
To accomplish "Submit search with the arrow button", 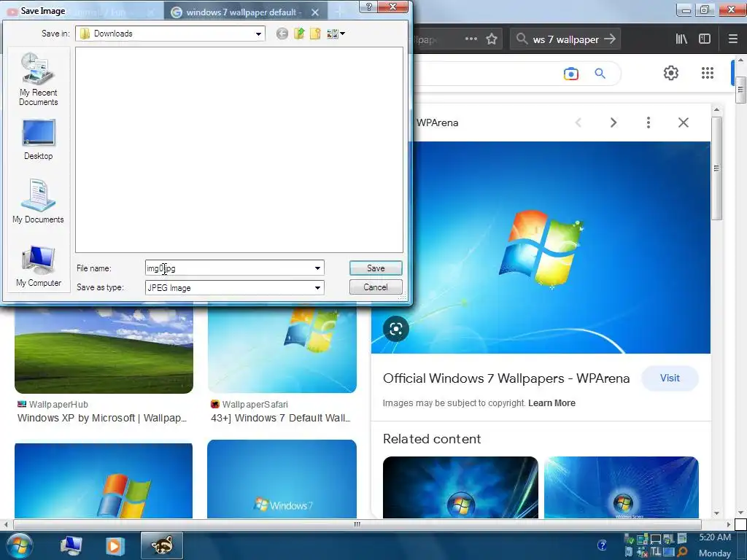I will [610, 39].
